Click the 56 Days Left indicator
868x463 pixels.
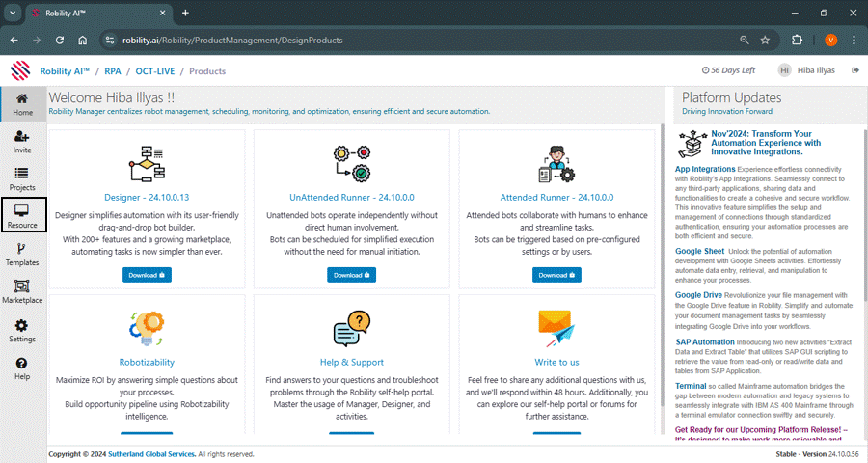[728, 70]
